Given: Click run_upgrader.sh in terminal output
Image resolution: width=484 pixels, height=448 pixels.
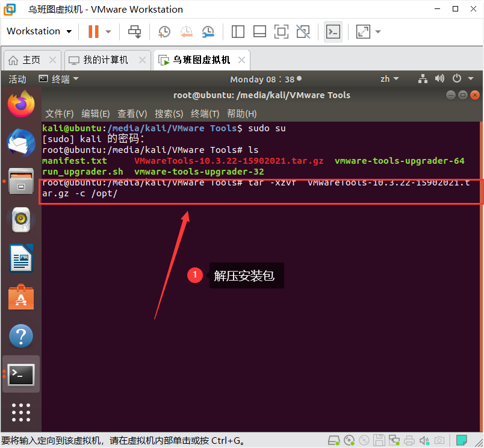Looking at the screenshot, I should [x=82, y=172].
